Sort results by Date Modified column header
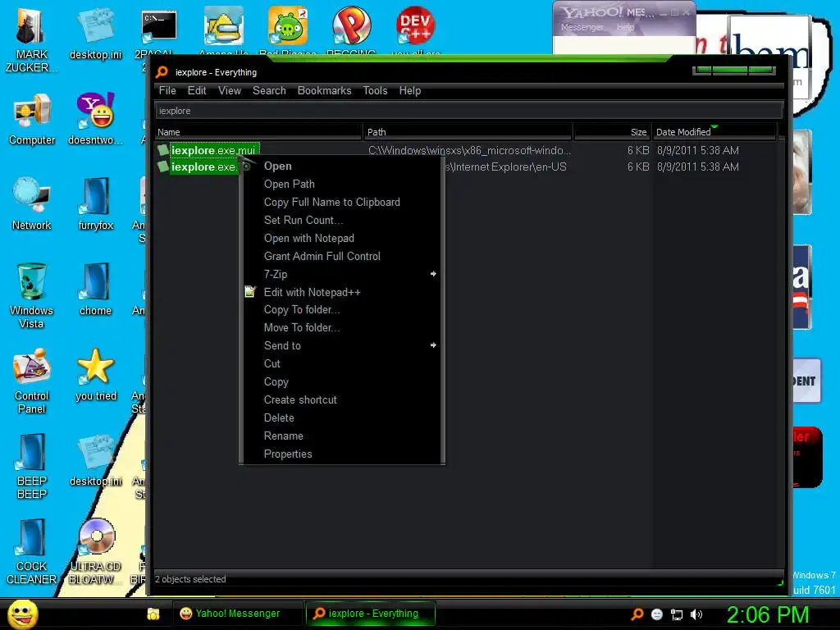The width and height of the screenshot is (840, 630). point(714,132)
